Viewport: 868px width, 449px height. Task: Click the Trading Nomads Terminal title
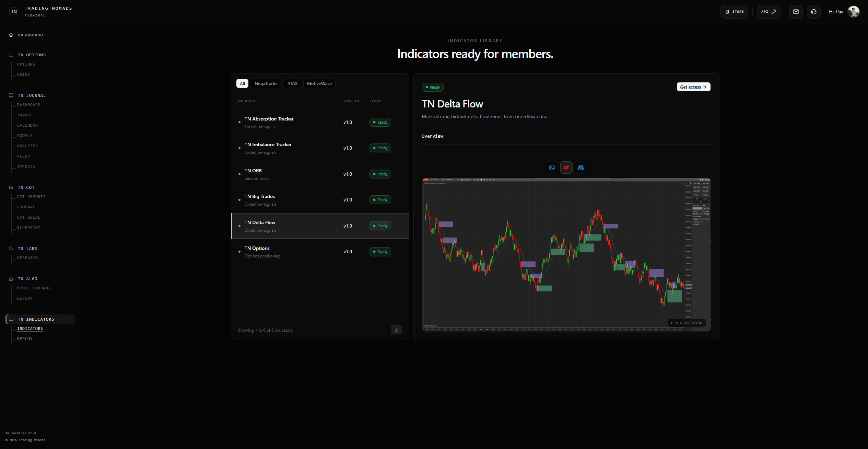click(x=48, y=11)
